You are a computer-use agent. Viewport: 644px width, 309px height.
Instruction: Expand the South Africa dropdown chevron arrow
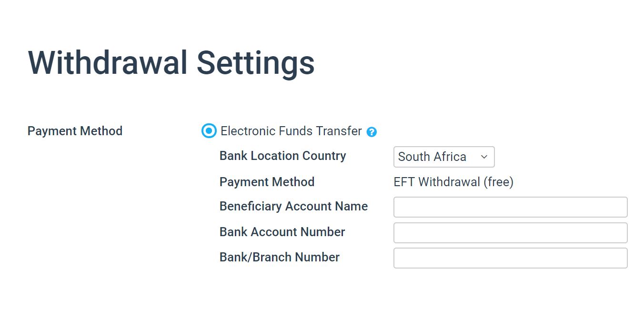484,157
